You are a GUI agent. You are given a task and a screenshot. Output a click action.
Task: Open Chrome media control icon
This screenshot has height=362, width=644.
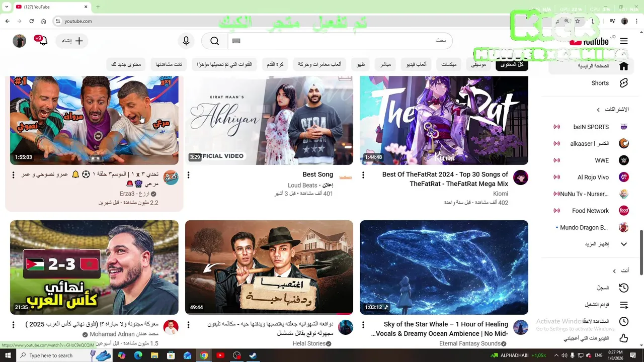(x=612, y=21)
